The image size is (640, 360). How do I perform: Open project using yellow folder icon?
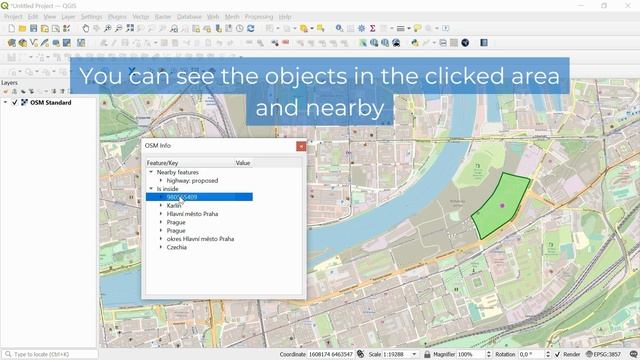(x=22, y=28)
